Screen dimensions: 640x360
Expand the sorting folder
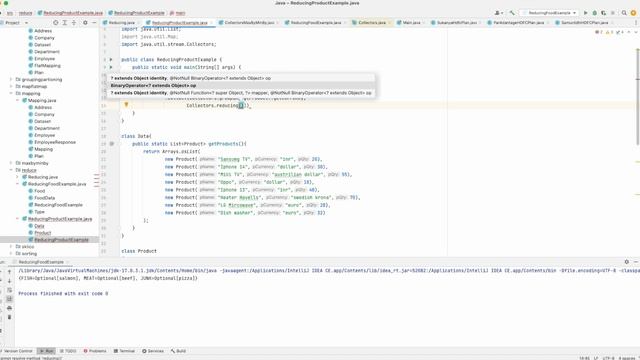click(x=11, y=253)
